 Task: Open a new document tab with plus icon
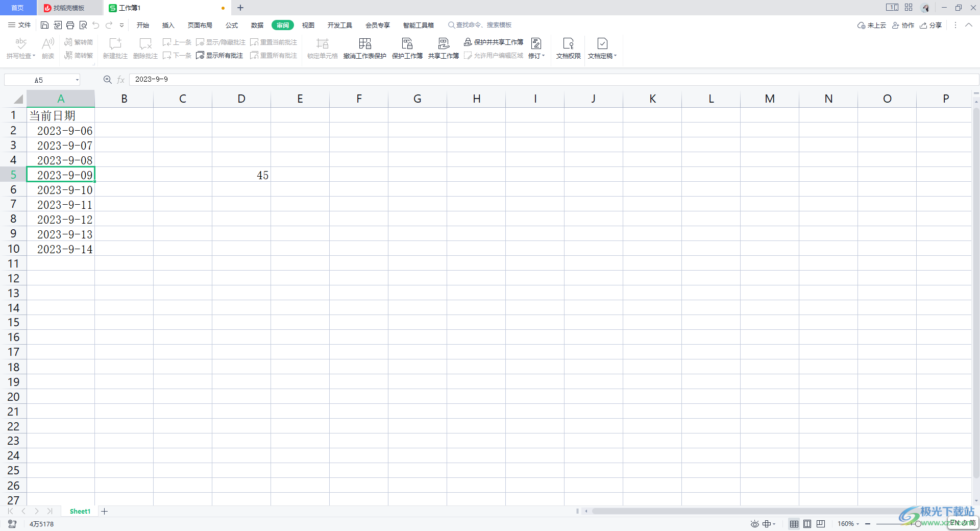pyautogui.click(x=240, y=8)
